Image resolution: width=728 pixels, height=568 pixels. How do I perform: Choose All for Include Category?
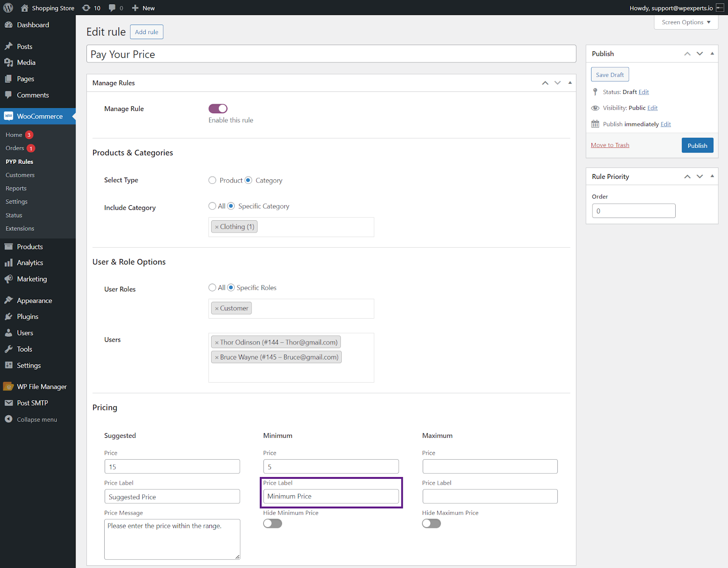(x=212, y=206)
